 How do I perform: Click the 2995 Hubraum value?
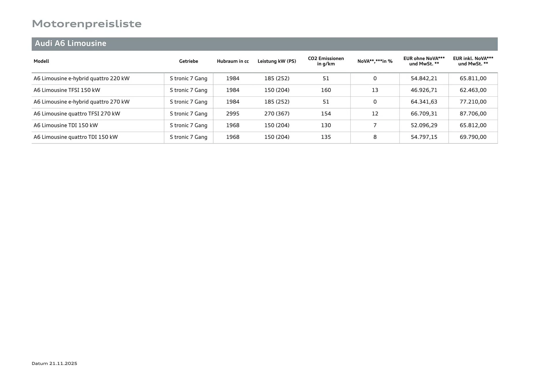pos(233,114)
